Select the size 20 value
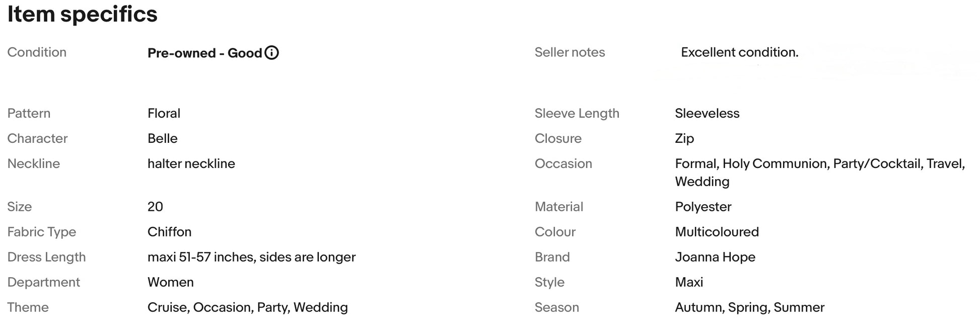This screenshot has width=980, height=327. [x=155, y=207]
